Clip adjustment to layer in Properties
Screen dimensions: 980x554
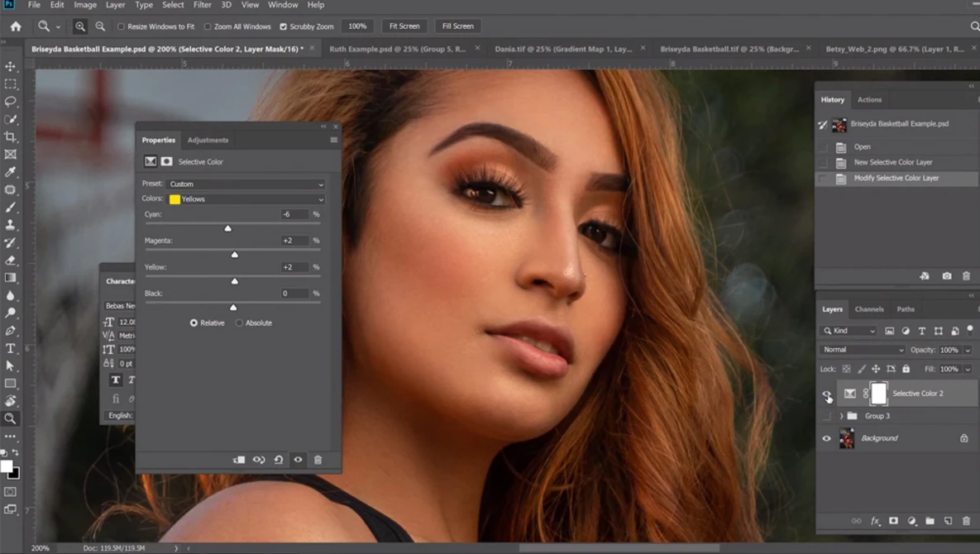click(x=239, y=460)
